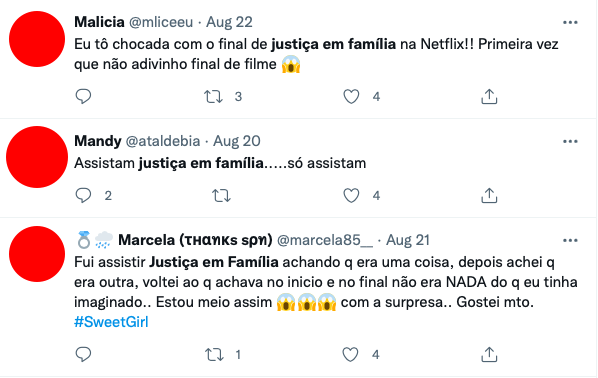Open the #SweetGirl hashtag
The height and width of the screenshot is (378, 598).
pos(111,322)
